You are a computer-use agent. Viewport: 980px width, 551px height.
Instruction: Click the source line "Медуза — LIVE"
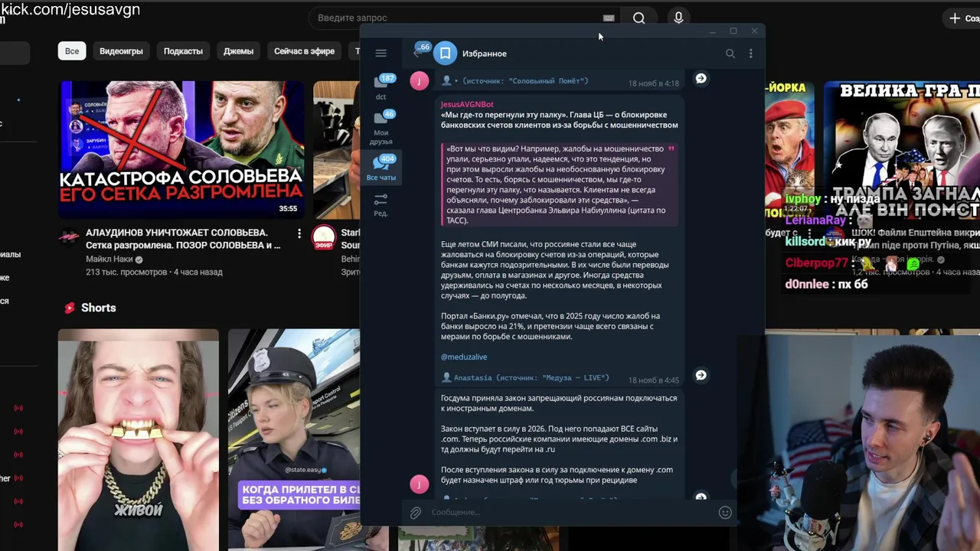click(x=525, y=377)
